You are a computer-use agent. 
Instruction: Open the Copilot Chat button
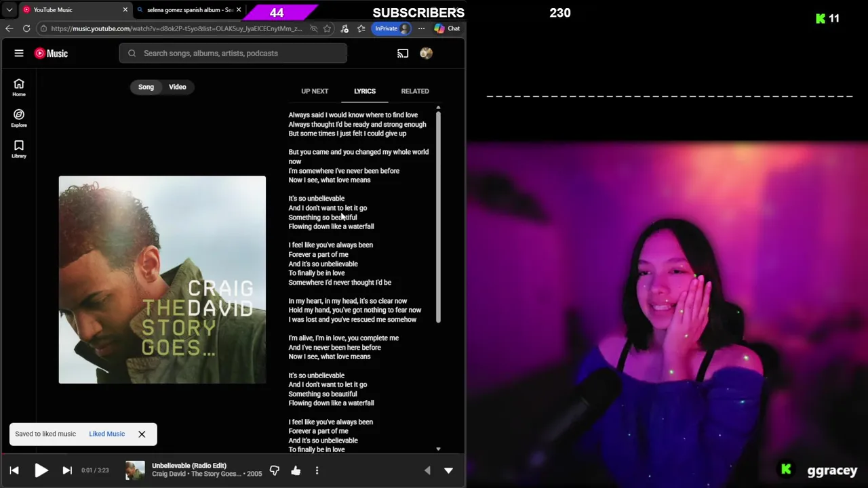point(448,28)
